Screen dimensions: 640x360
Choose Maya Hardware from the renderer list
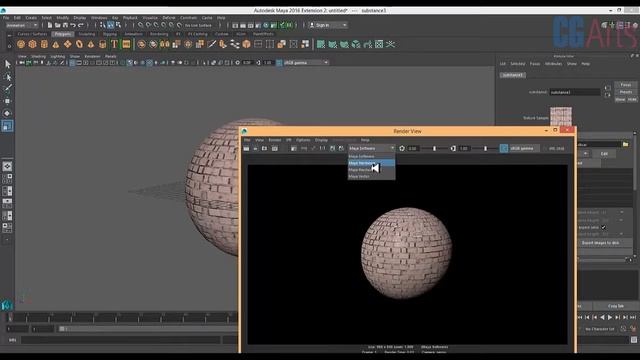[x=371, y=163]
